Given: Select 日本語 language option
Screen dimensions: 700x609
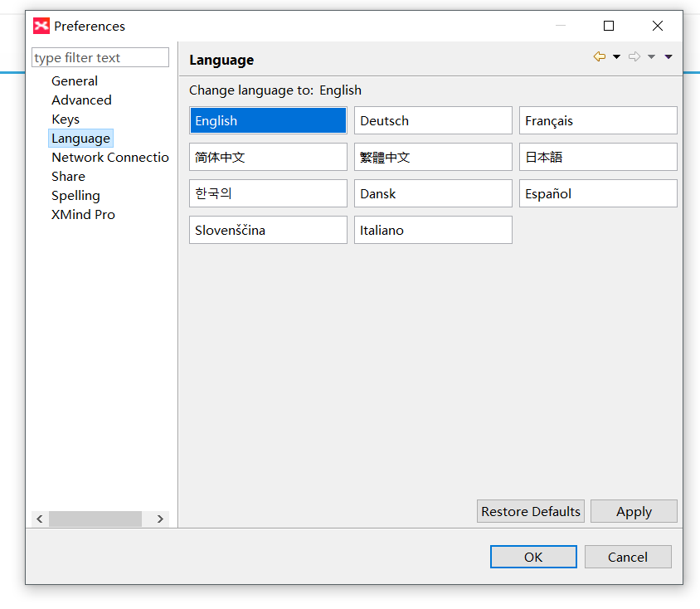Looking at the screenshot, I should pyautogui.click(x=598, y=157).
